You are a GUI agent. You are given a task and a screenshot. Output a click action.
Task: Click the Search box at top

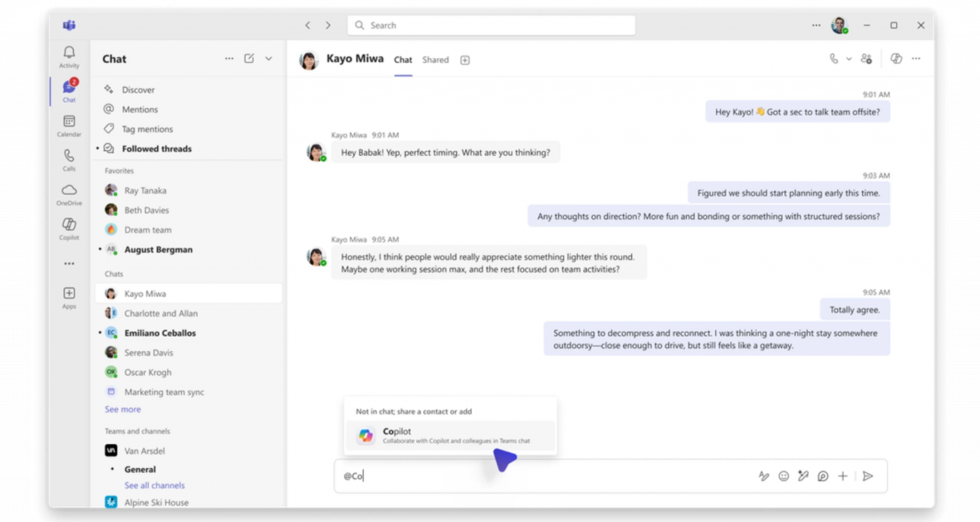[491, 25]
